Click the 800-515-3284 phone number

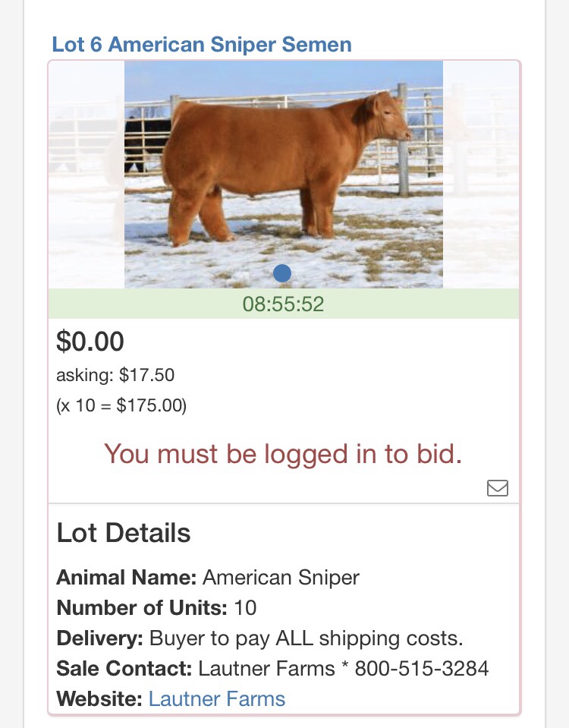point(421,669)
